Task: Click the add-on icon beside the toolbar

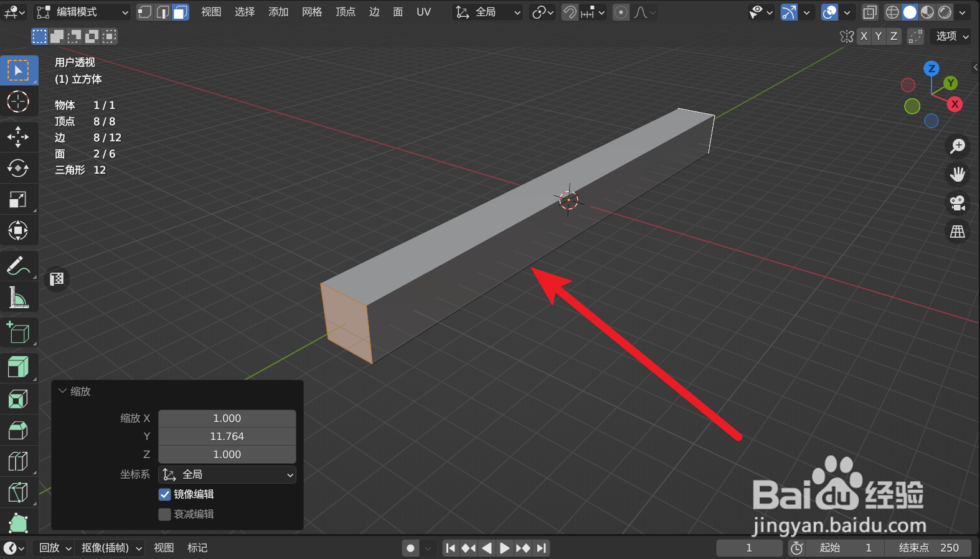Action: [57, 279]
